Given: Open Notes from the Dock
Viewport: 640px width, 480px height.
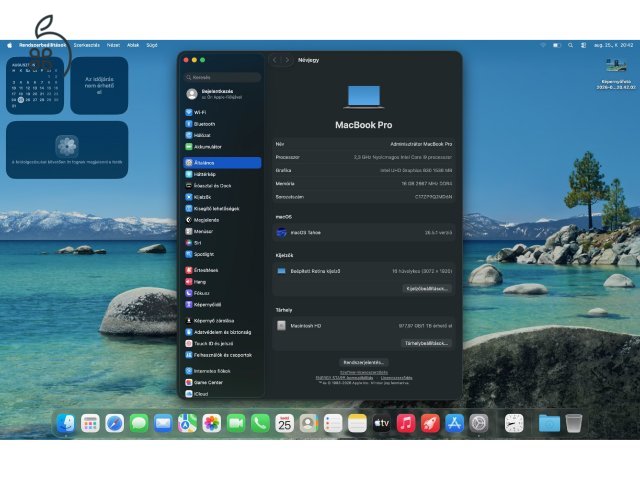Looking at the screenshot, I should point(357,423).
